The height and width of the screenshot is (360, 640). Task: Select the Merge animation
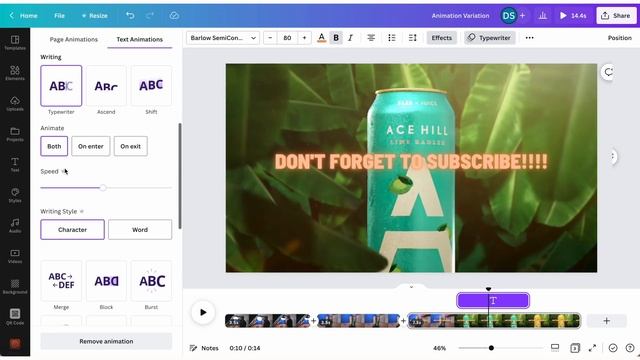pos(61,281)
